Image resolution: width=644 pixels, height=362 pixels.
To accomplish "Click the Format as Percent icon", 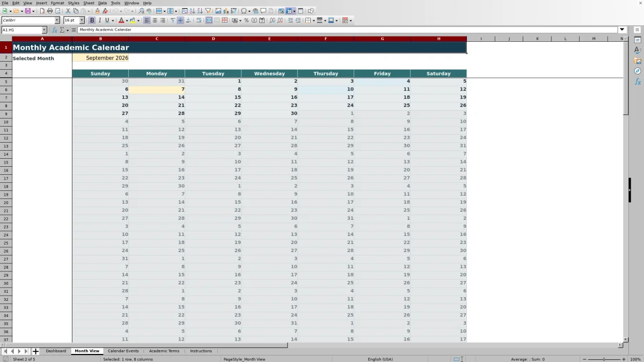I will (x=246, y=20).
